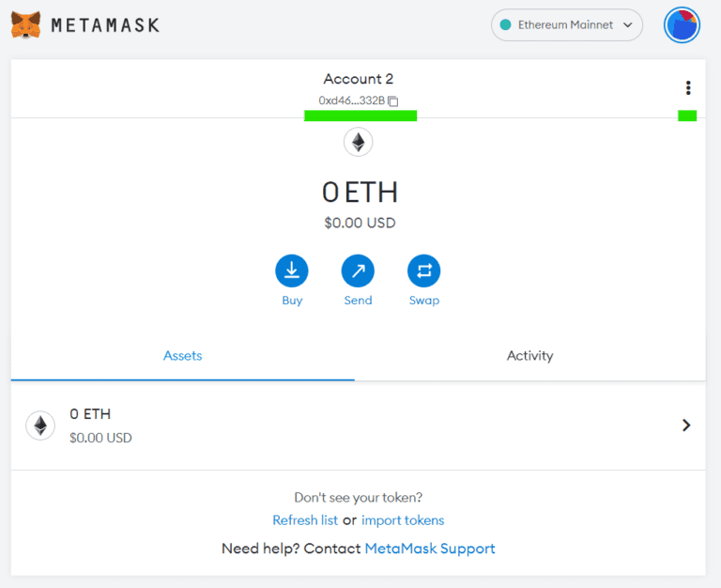Click the round Buy download icon
The width and height of the screenshot is (721, 588).
292,271
